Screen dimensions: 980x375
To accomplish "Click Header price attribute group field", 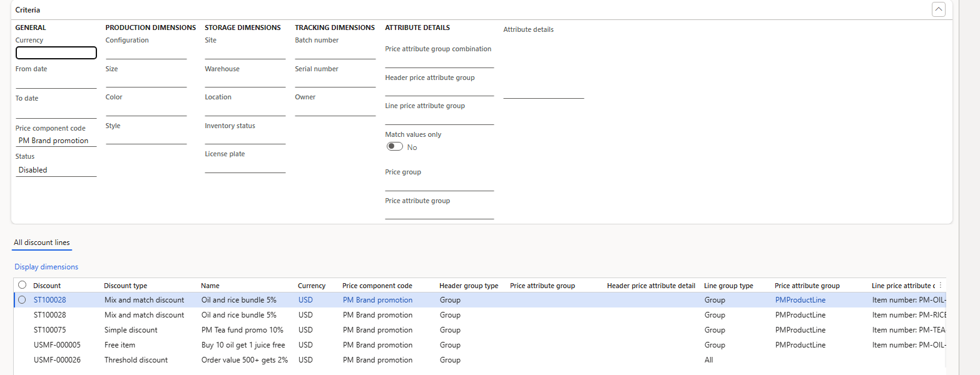I will point(439,90).
